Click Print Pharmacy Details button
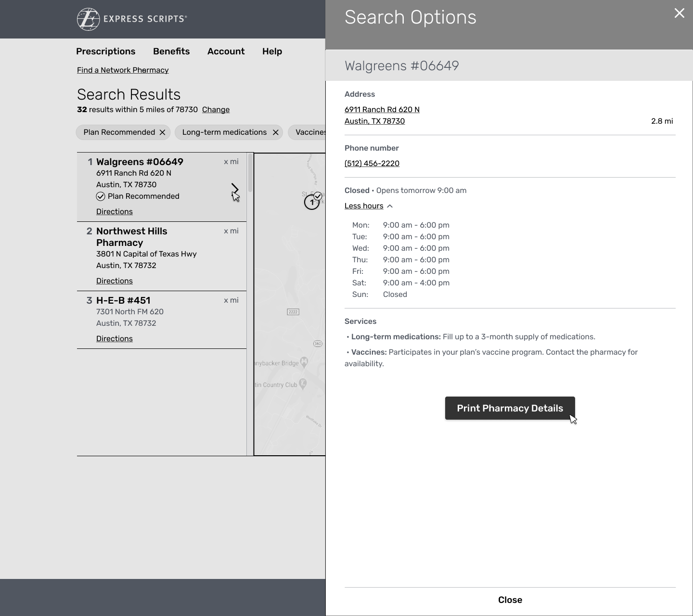Screen dimensions: 693x616 pyautogui.click(x=510, y=408)
